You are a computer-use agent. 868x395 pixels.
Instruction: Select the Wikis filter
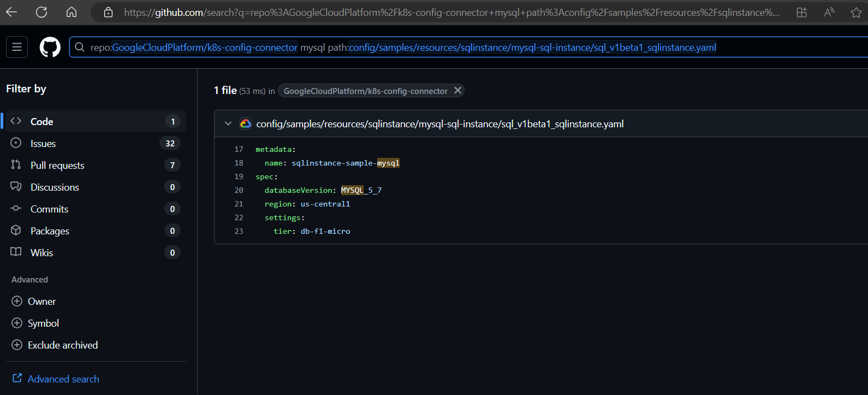point(96,252)
